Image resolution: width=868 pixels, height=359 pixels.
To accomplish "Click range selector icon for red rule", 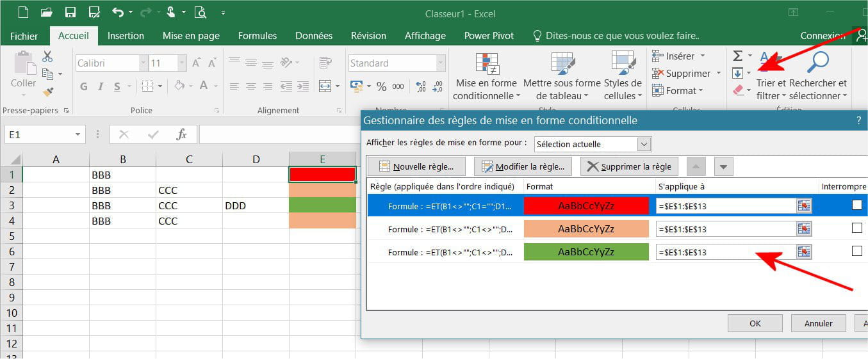I will 804,205.
